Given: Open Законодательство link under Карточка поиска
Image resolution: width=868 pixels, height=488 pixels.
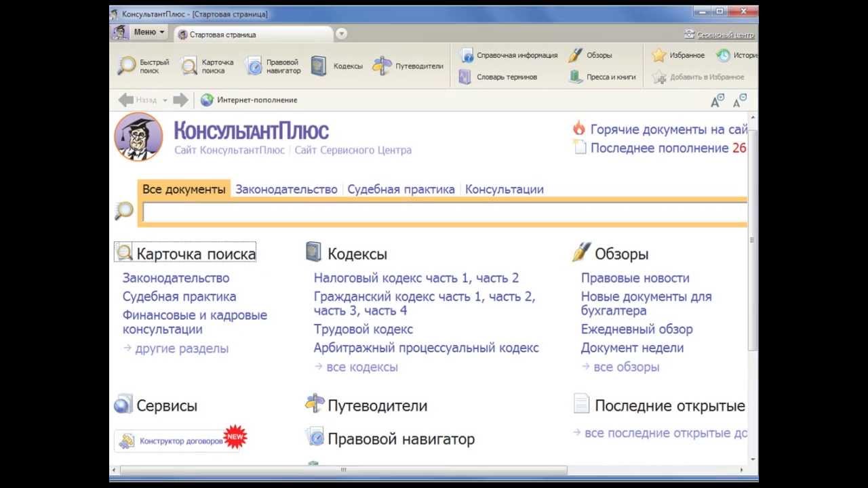Looking at the screenshot, I should [x=176, y=278].
